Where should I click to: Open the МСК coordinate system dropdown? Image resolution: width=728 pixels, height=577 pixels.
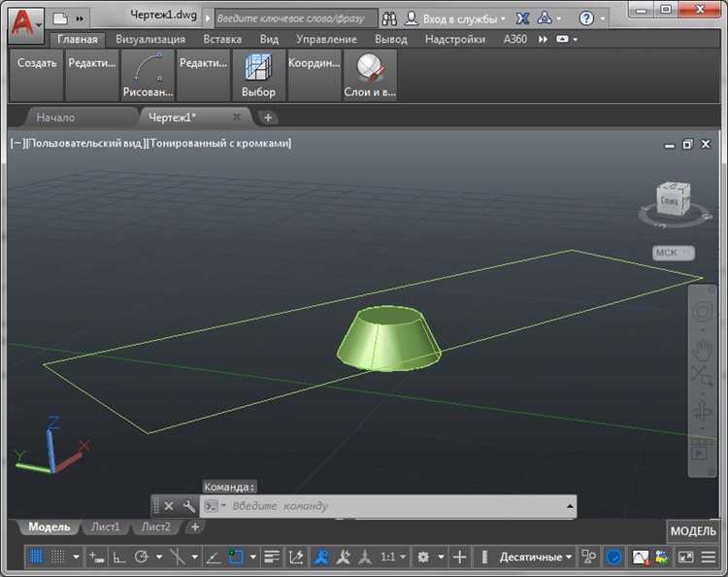point(674,253)
